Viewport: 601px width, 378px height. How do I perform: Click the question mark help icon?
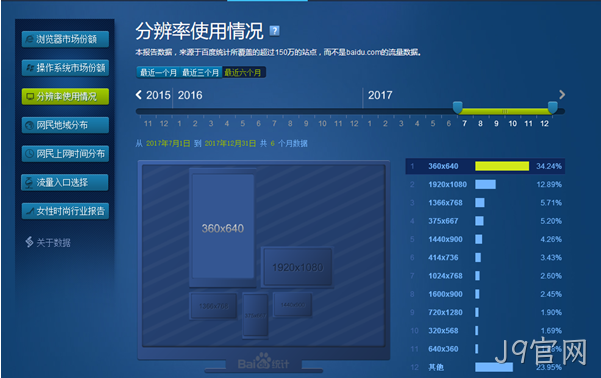(x=274, y=31)
